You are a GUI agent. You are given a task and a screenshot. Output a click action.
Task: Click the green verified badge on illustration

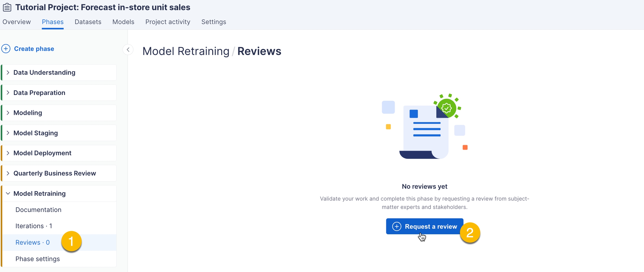(x=447, y=108)
